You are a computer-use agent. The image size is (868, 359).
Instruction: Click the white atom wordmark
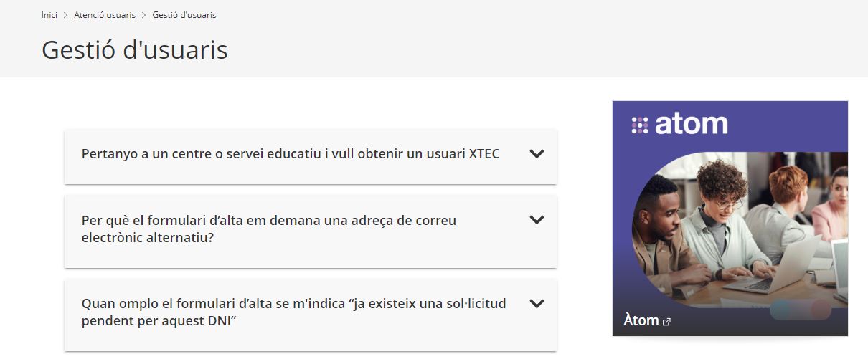click(x=691, y=124)
